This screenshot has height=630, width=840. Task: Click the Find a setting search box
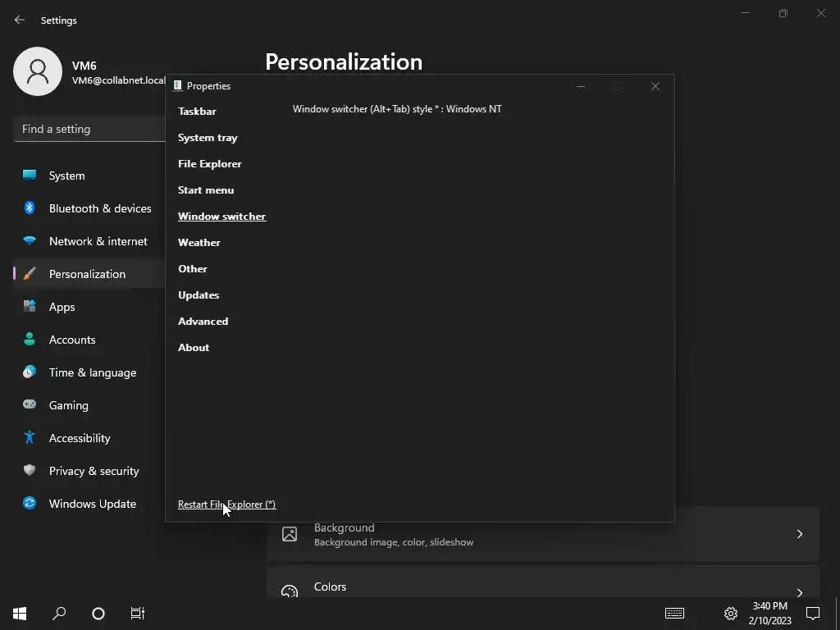pos(89,129)
